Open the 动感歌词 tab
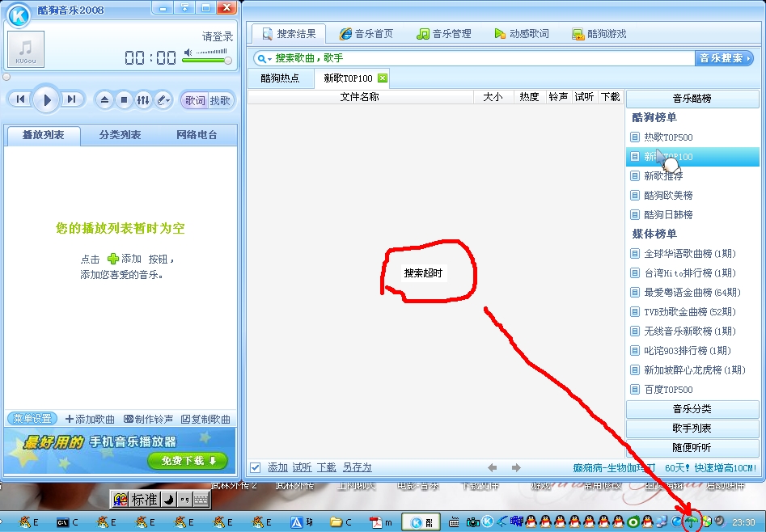This screenshot has height=532, width=766. (522, 34)
